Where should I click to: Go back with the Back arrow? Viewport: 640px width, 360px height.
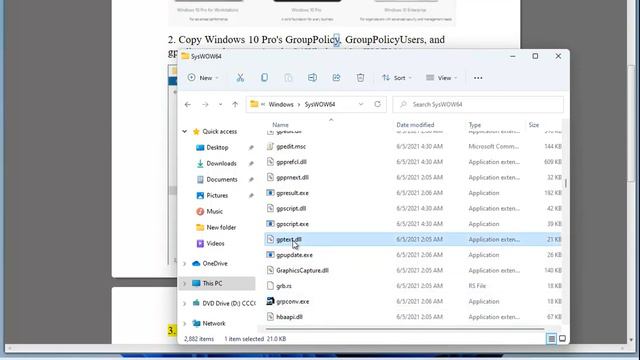[x=188, y=104]
